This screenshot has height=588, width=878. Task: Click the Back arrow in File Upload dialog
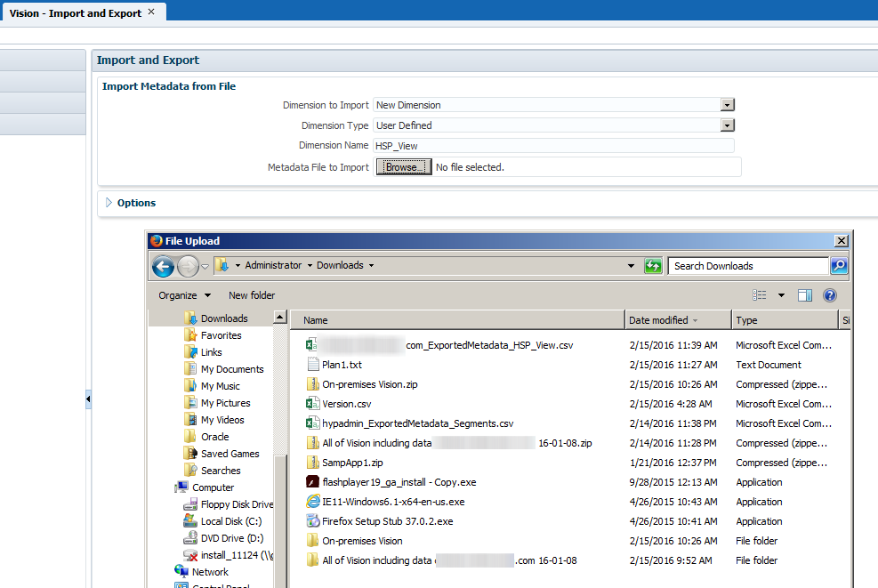pyautogui.click(x=163, y=266)
